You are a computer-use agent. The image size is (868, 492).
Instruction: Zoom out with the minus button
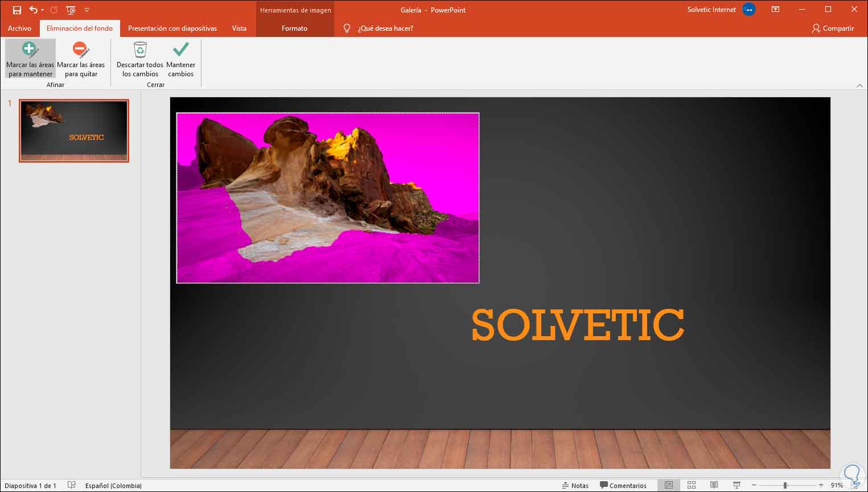pyautogui.click(x=754, y=485)
